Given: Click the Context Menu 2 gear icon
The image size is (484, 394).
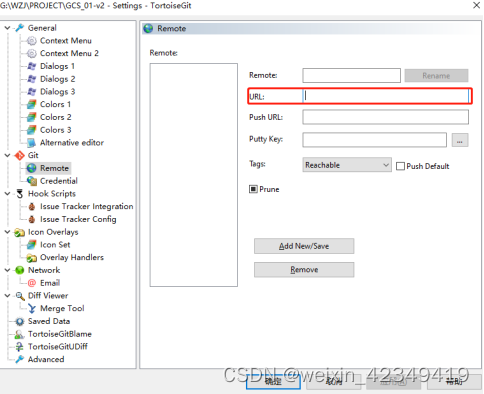Looking at the screenshot, I should (x=32, y=53).
